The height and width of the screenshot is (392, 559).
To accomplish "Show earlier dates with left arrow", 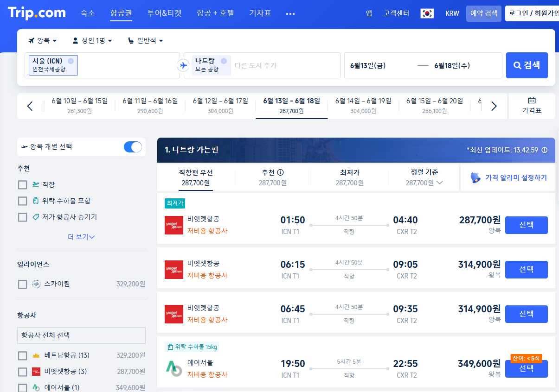I will point(30,106).
